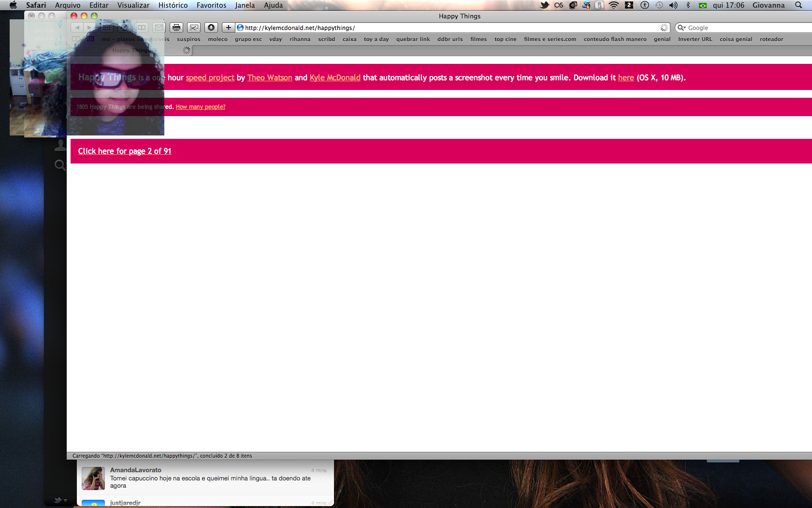The image size is (812, 508).
Task: Open the Bluetooth menu icon
Action: click(x=688, y=5)
